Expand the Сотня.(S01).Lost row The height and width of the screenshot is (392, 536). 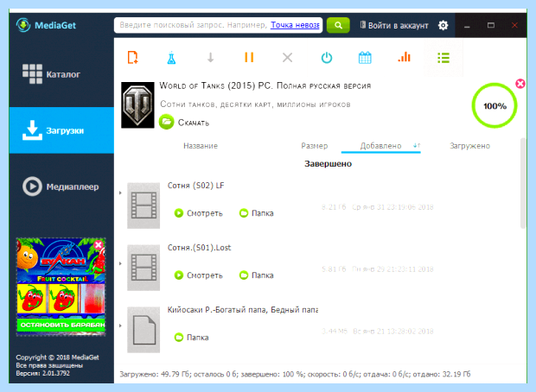pyautogui.click(x=120, y=263)
